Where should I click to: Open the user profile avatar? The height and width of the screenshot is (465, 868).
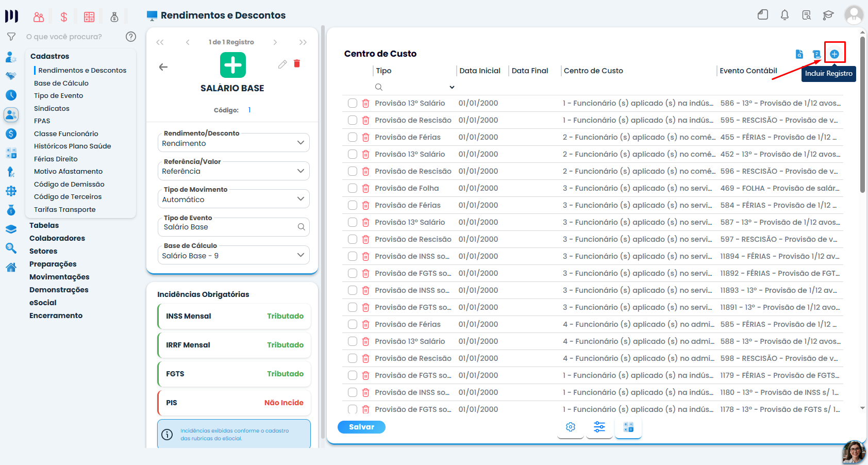tap(854, 15)
